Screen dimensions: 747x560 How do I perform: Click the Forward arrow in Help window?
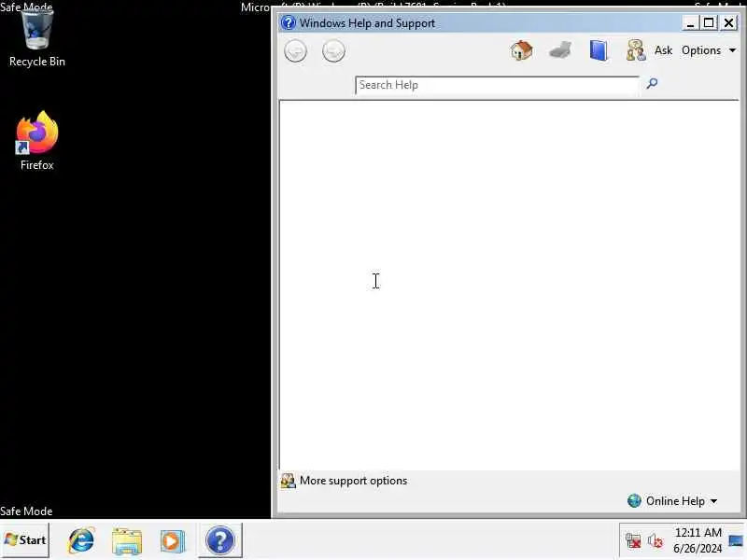pos(333,51)
